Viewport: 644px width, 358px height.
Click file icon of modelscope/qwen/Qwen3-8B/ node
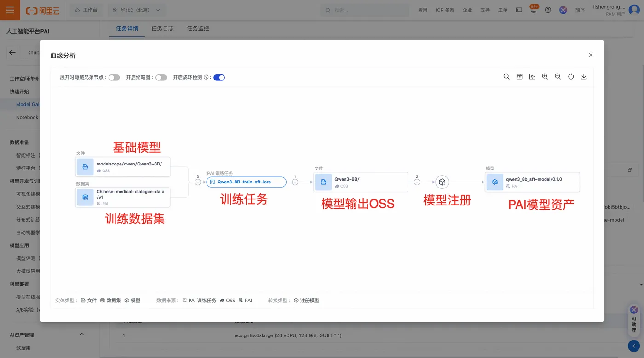tap(85, 167)
